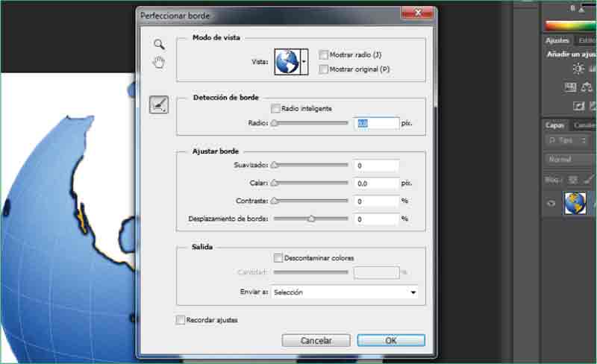The width and height of the screenshot is (597, 364).
Task: Check the Mostrar original (P) option
Action: point(323,69)
